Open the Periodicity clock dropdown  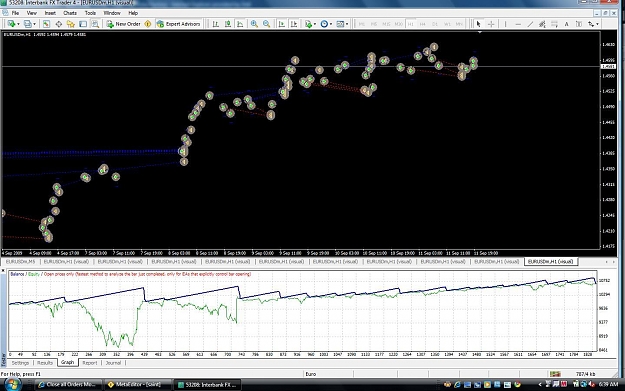pyautogui.click(x=326, y=24)
